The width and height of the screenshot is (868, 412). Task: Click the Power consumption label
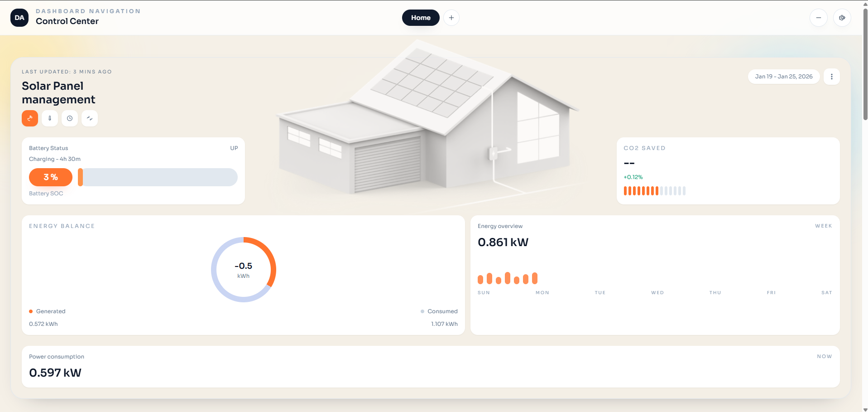57,357
